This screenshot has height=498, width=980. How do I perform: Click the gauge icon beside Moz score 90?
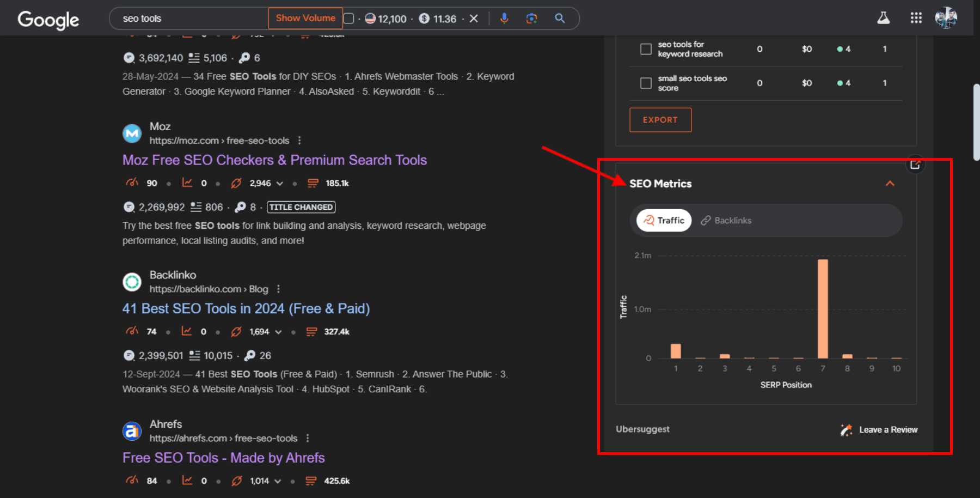coord(132,183)
